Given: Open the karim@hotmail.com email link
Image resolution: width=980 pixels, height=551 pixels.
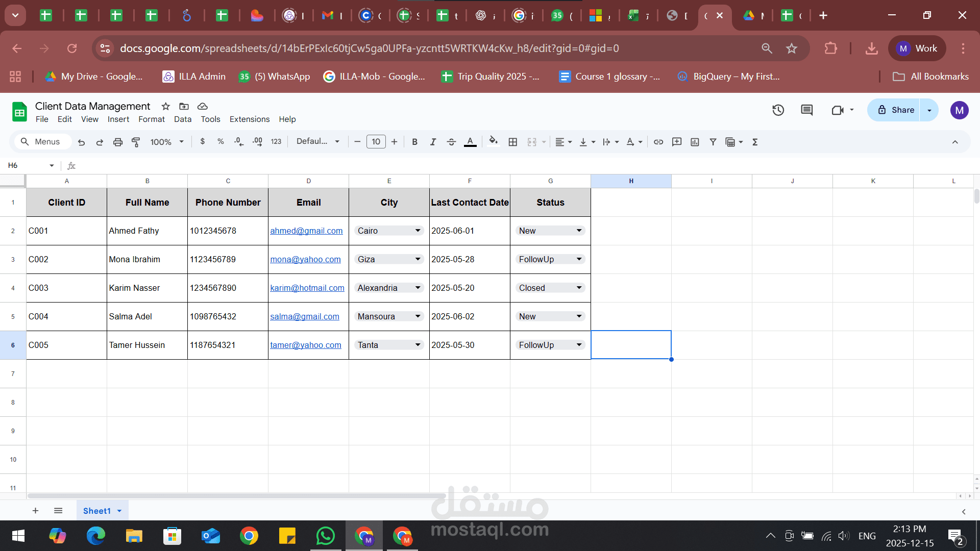Looking at the screenshot, I should click(x=307, y=288).
